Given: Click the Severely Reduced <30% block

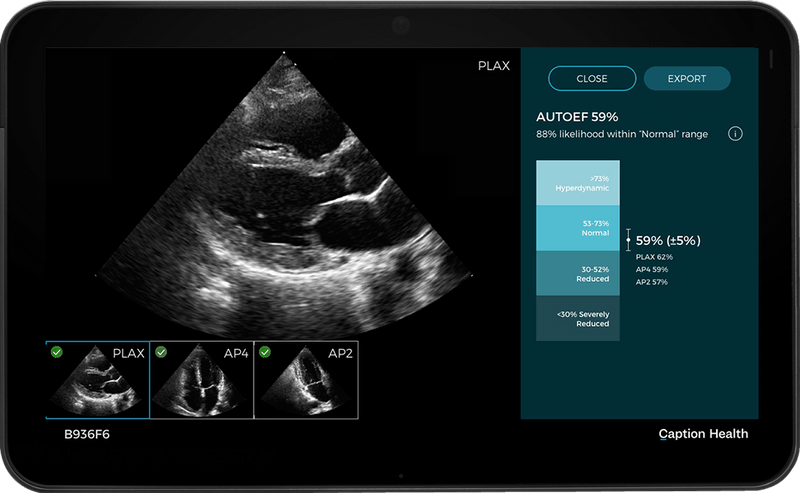Looking at the screenshot, I should pos(578,318).
